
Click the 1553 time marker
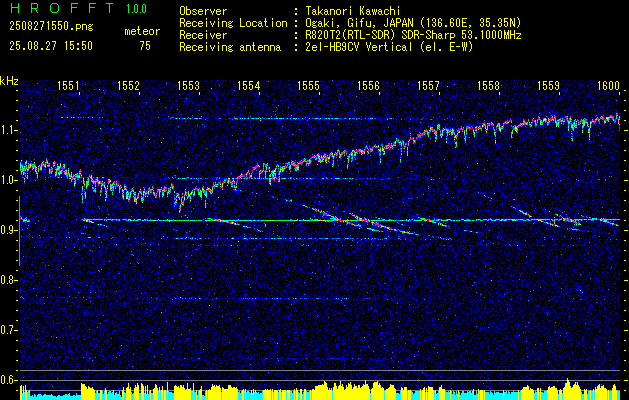tap(189, 85)
